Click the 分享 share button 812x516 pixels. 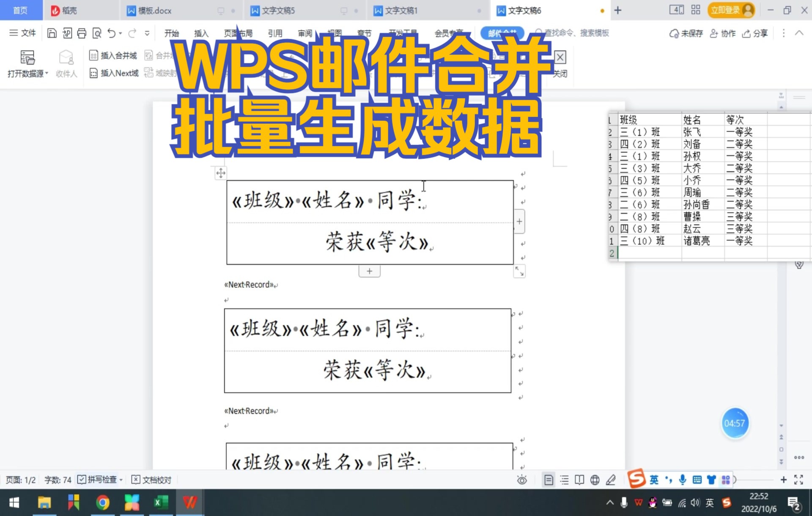(x=755, y=33)
